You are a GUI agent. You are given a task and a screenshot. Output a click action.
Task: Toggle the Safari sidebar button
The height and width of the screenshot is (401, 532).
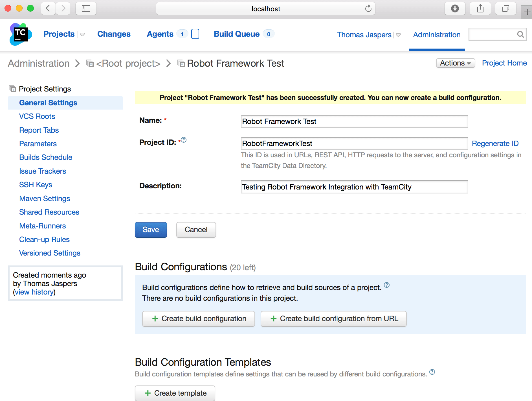[86, 9]
